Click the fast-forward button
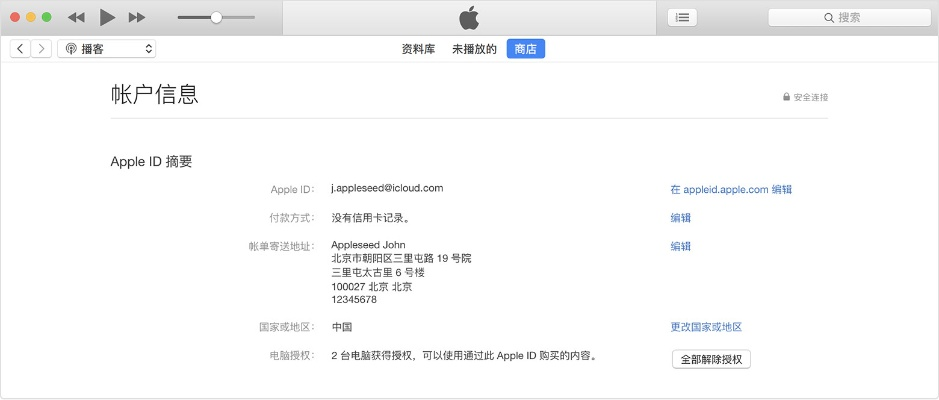Viewport: 939px width, 400px height. (137, 17)
